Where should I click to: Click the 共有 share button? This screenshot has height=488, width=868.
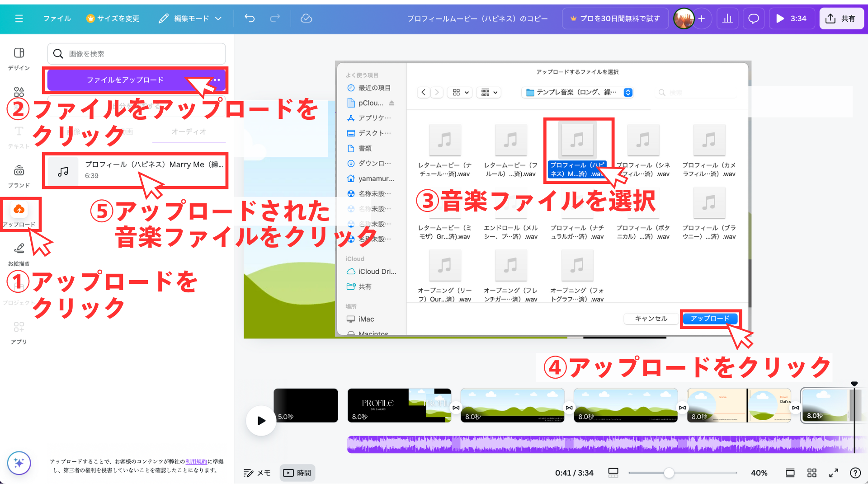point(841,19)
